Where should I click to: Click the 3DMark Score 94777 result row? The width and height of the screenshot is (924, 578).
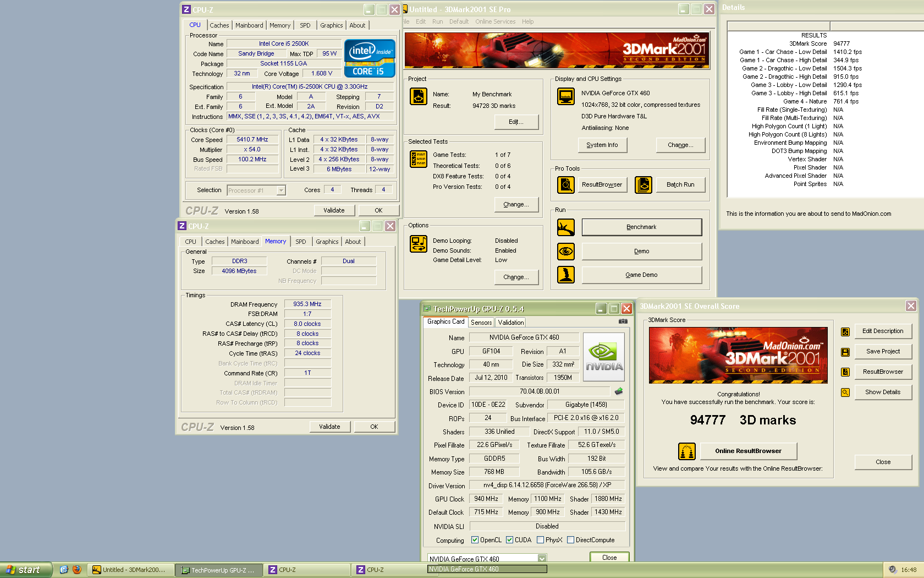click(819, 43)
